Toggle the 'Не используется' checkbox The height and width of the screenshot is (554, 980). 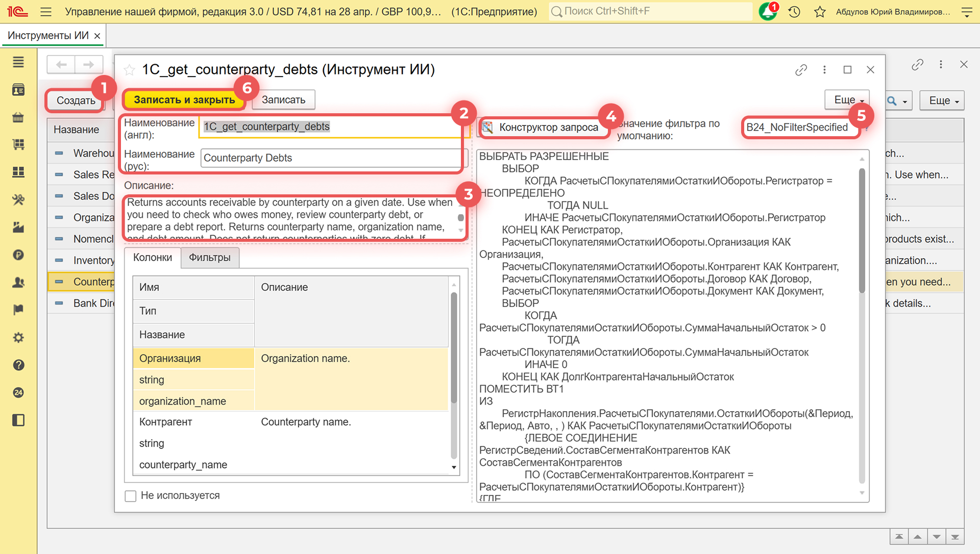click(x=131, y=496)
